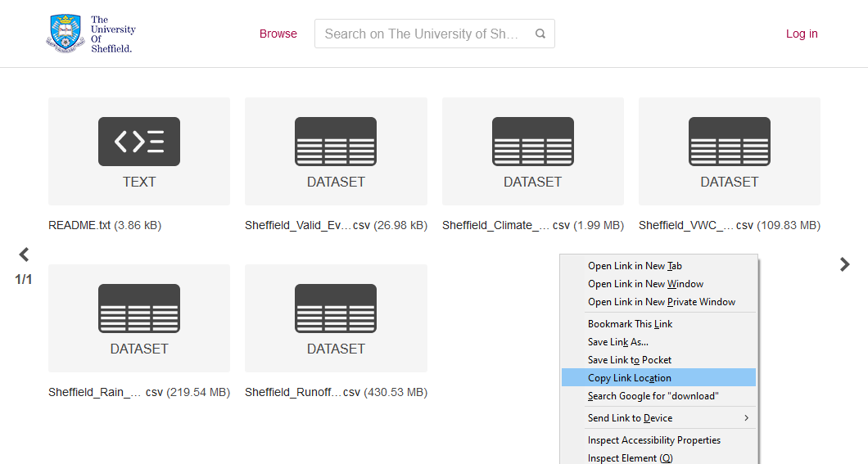Expand Send Link to Device submenu
The image size is (868, 464).
point(658,418)
